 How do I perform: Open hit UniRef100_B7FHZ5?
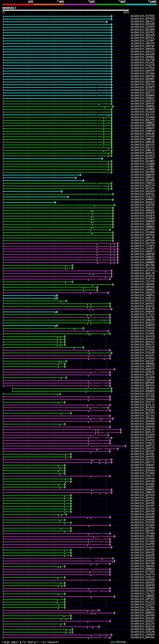click(143, 19)
